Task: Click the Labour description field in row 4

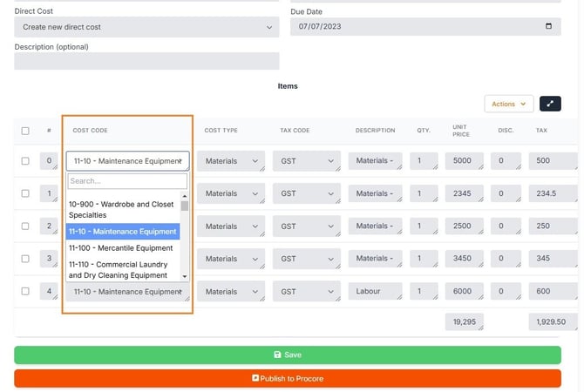Action: (375, 291)
